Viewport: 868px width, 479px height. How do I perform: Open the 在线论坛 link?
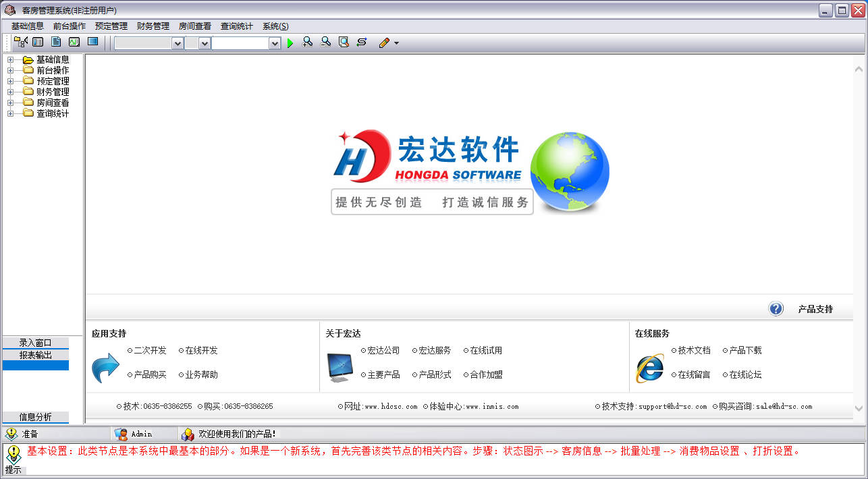click(745, 375)
